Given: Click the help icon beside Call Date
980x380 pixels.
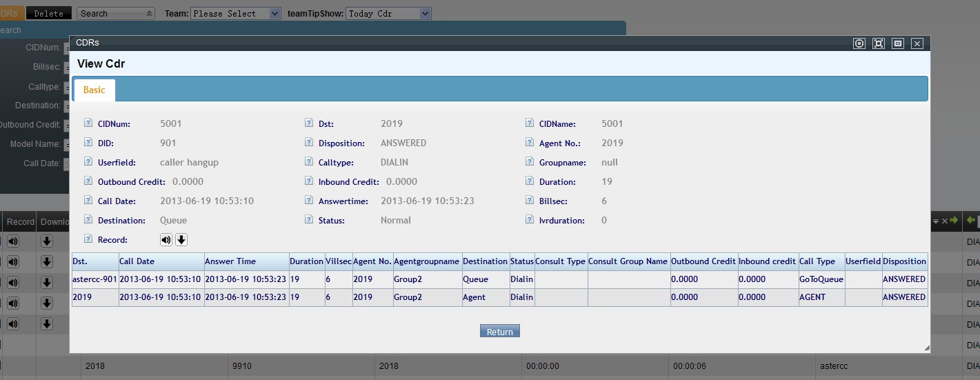Looking at the screenshot, I should 88,201.
